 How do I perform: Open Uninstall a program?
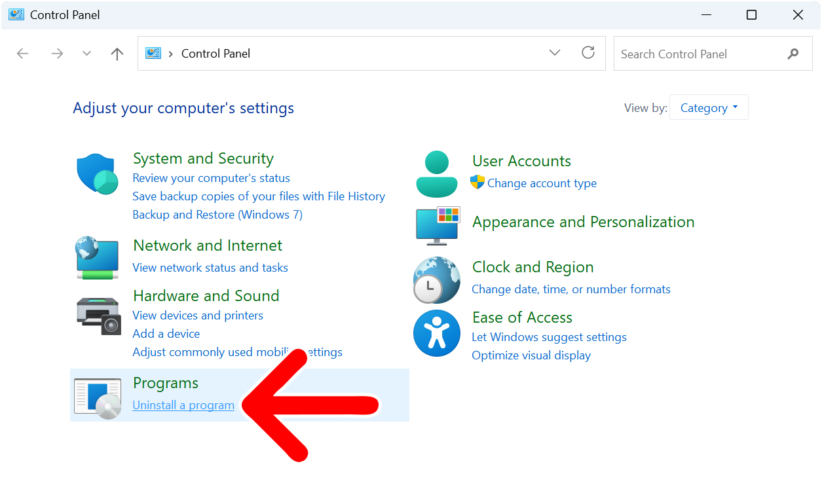click(183, 405)
